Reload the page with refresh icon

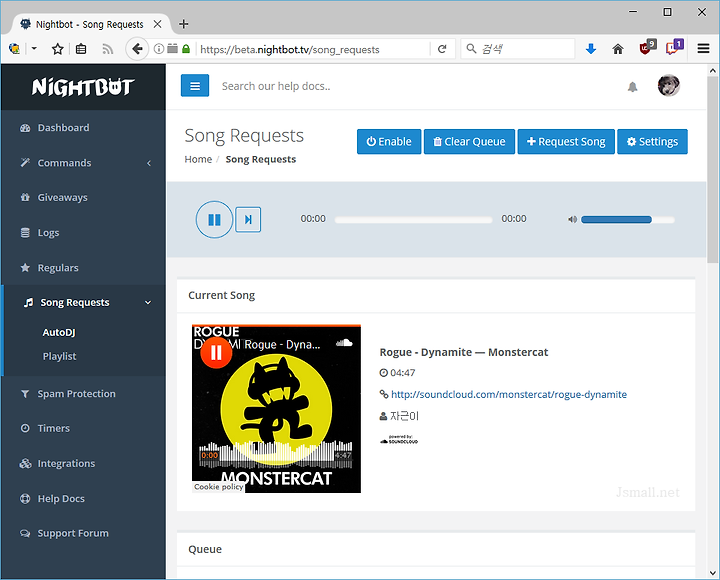point(442,49)
